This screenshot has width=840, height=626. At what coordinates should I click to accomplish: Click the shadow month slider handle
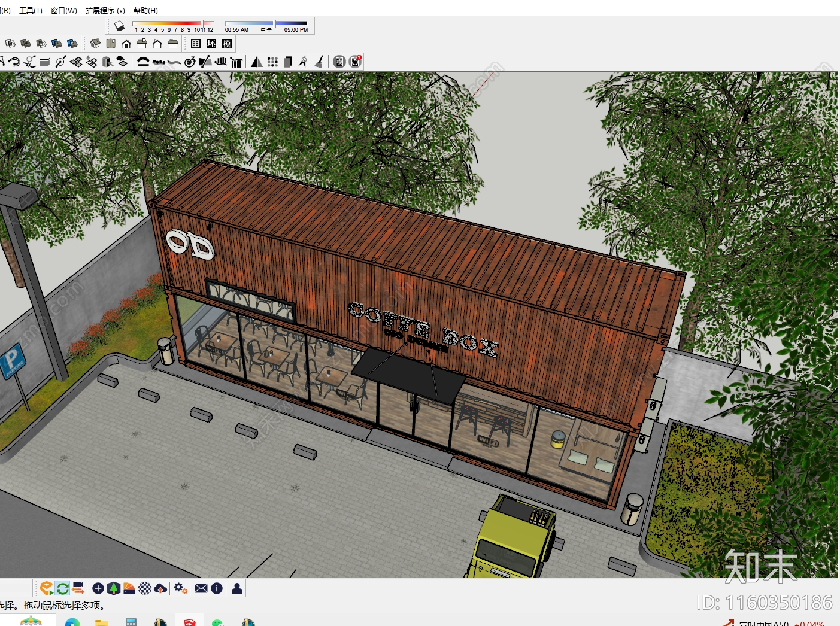pyautogui.click(x=203, y=24)
